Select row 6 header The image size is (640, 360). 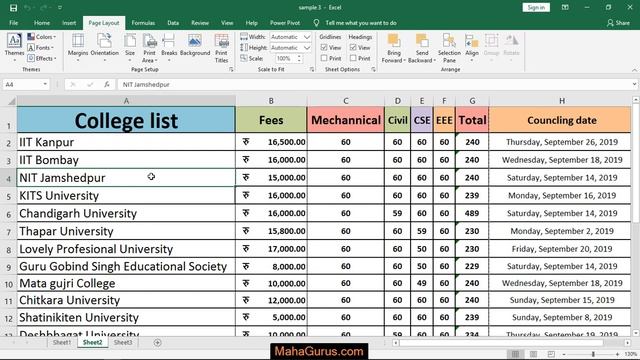[x=9, y=214]
